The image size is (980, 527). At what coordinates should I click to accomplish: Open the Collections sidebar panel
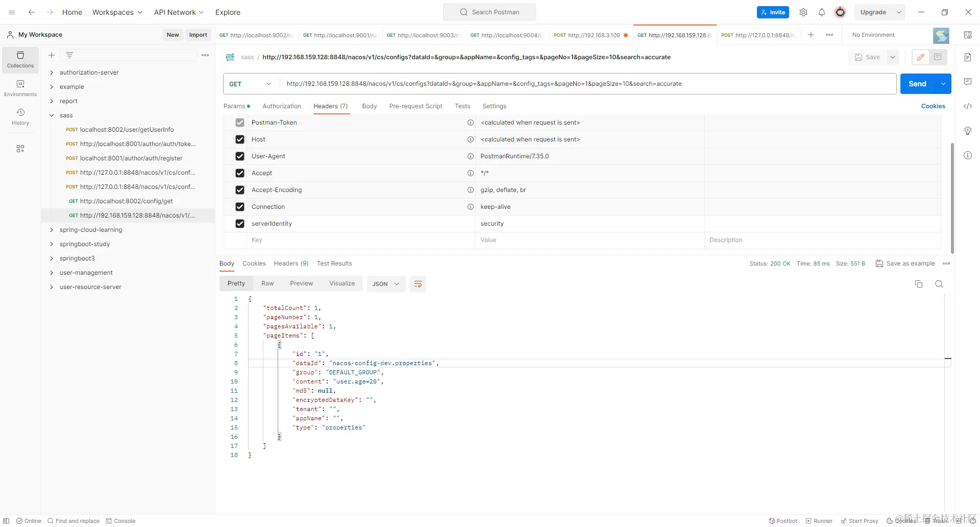coord(20,60)
